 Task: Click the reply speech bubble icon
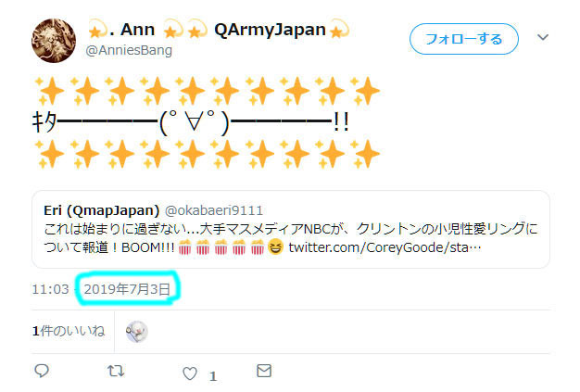point(42,371)
